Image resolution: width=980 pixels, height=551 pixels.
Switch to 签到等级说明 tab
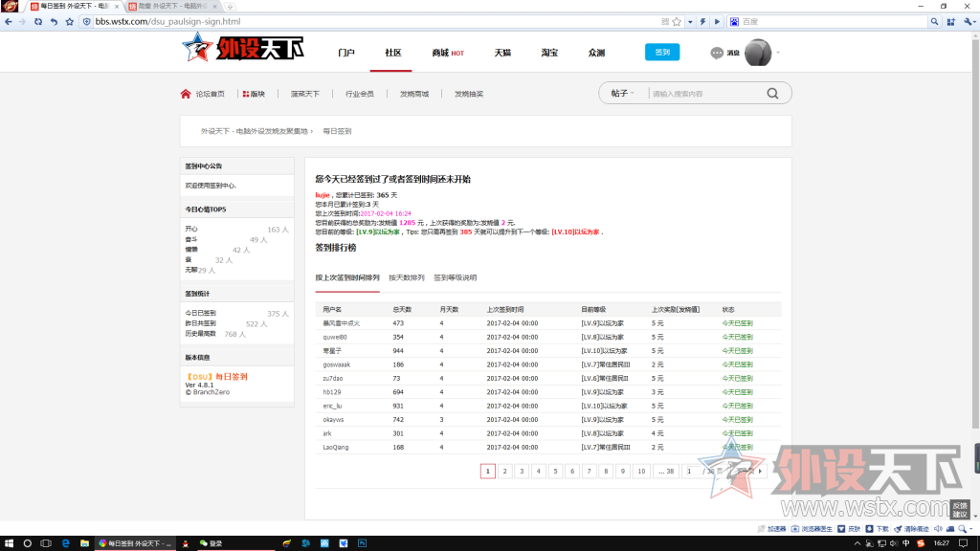click(455, 277)
